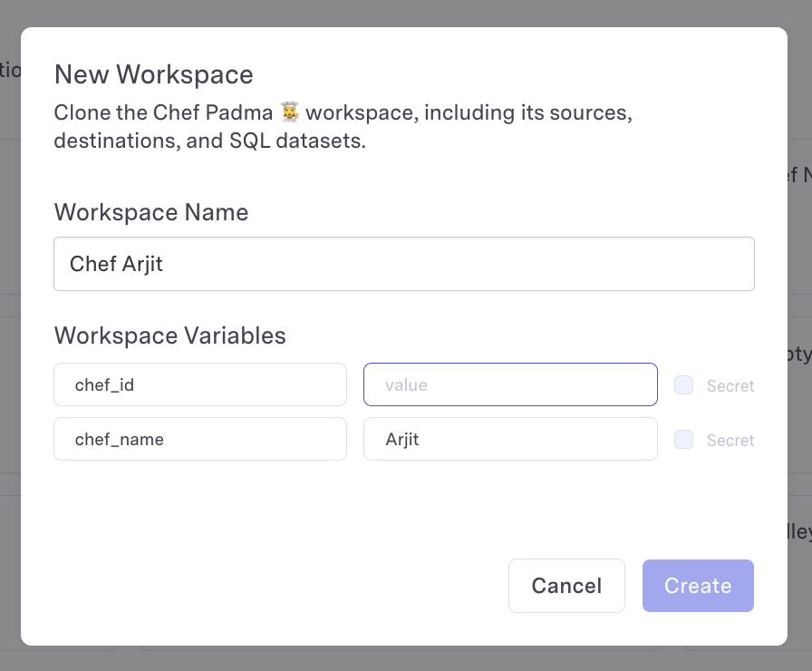812x671 pixels.
Task: Click the New Workspace dialog title
Action: pyautogui.click(x=154, y=74)
